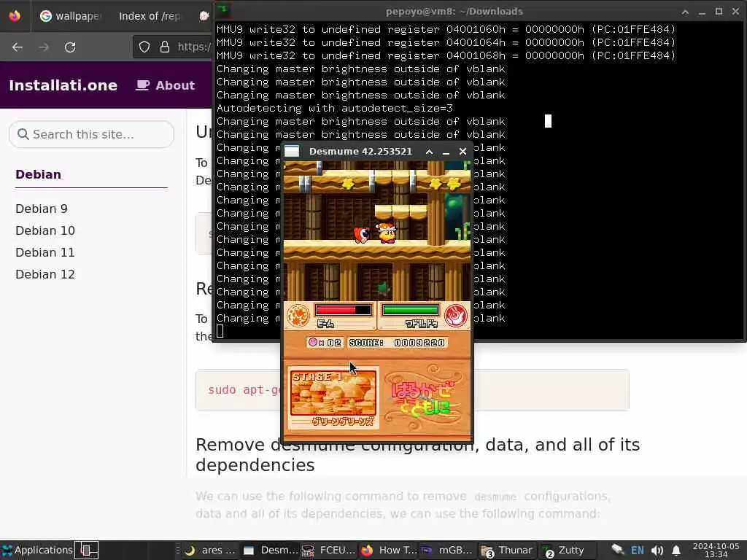Viewport: 747px width, 560px height.
Task: Shade the terminal window with up arrow
Action: coord(685,12)
